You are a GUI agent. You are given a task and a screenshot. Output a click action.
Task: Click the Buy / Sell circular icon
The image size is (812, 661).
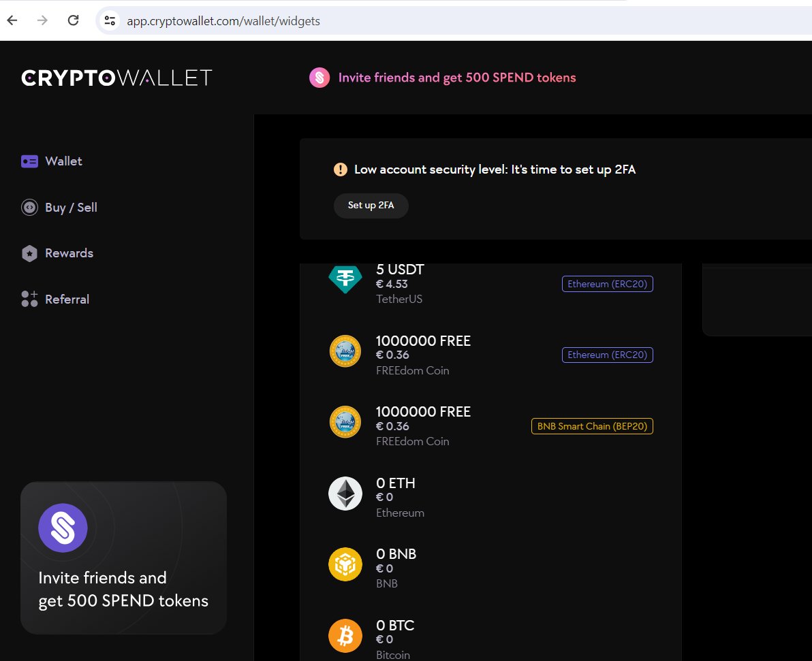(x=29, y=208)
